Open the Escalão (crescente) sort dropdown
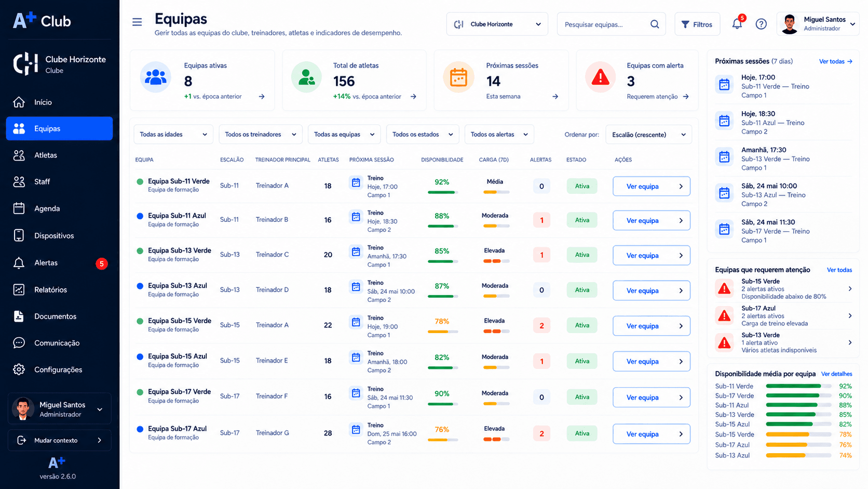Image resolution: width=868 pixels, height=489 pixels. [649, 134]
